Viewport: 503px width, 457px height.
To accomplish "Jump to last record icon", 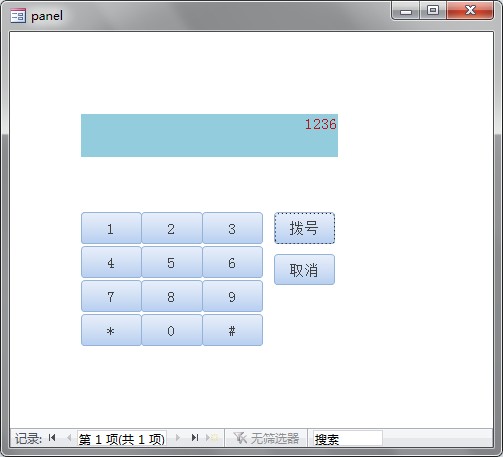I will point(195,437).
